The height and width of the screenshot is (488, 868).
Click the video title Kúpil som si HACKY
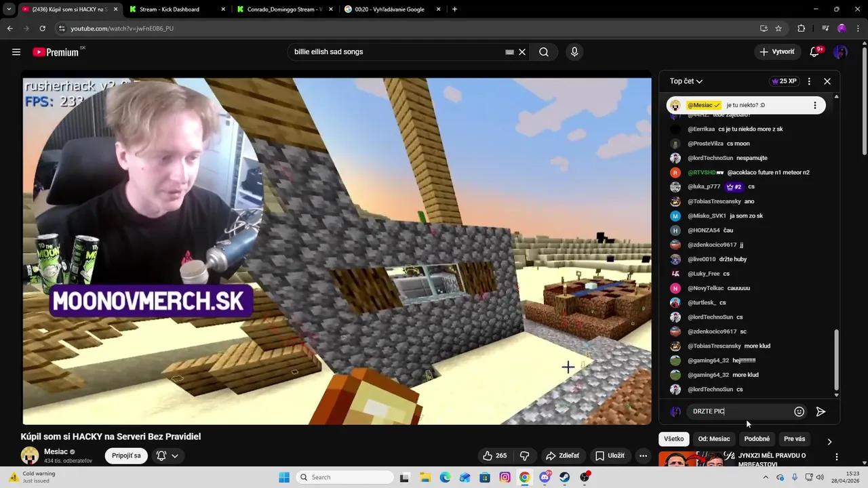click(111, 436)
